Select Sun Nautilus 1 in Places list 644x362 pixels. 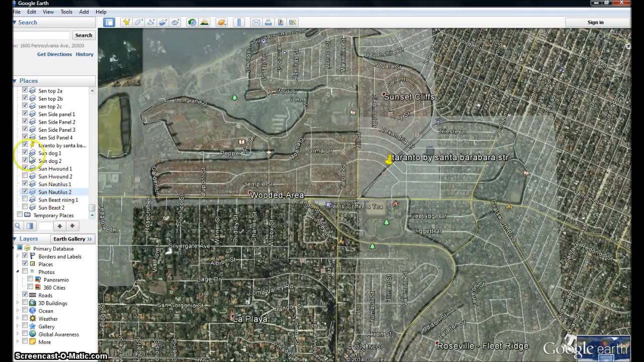[x=55, y=184]
